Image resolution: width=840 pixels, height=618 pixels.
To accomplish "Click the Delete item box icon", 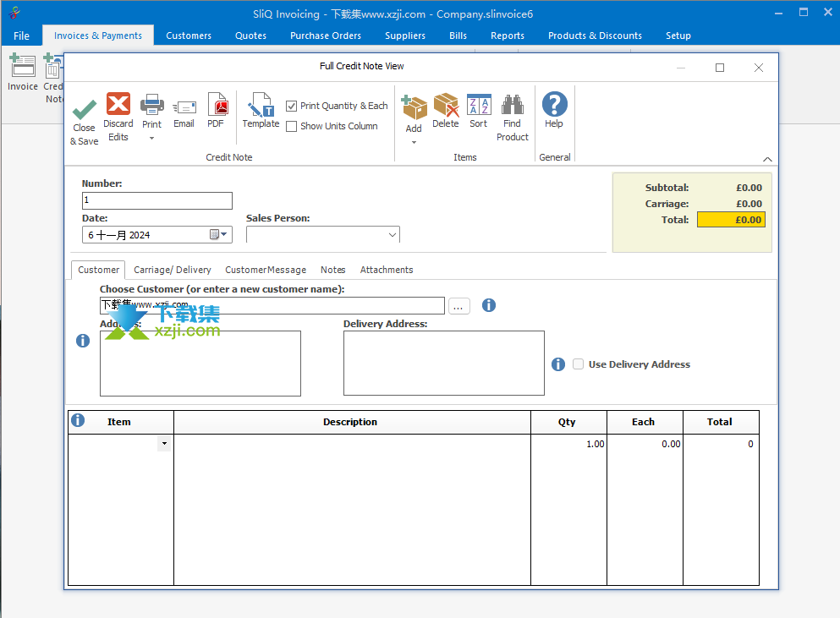I will click(x=446, y=106).
